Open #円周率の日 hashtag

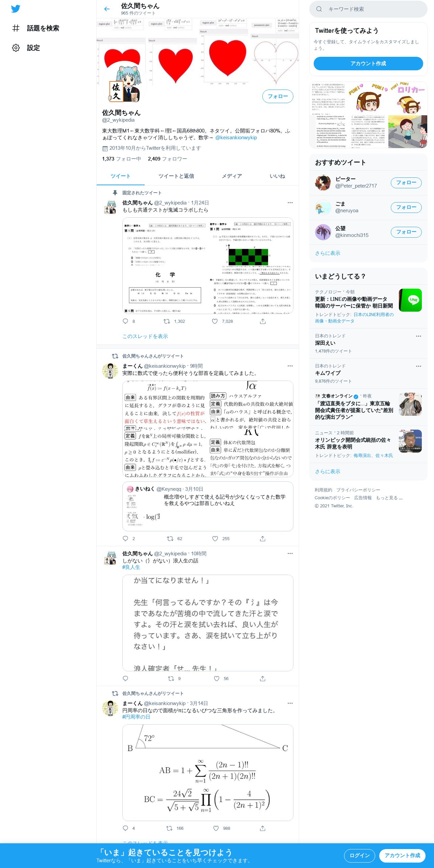136,717
